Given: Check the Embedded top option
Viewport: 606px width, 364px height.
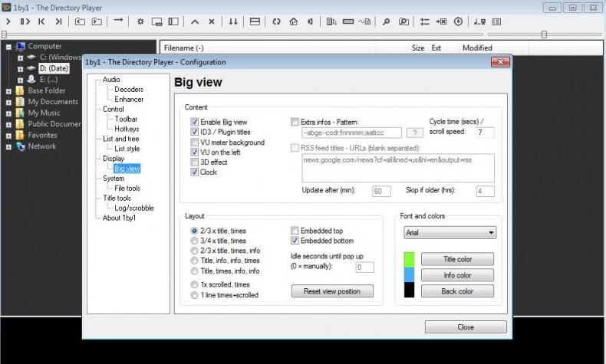Looking at the screenshot, I should 295,231.
